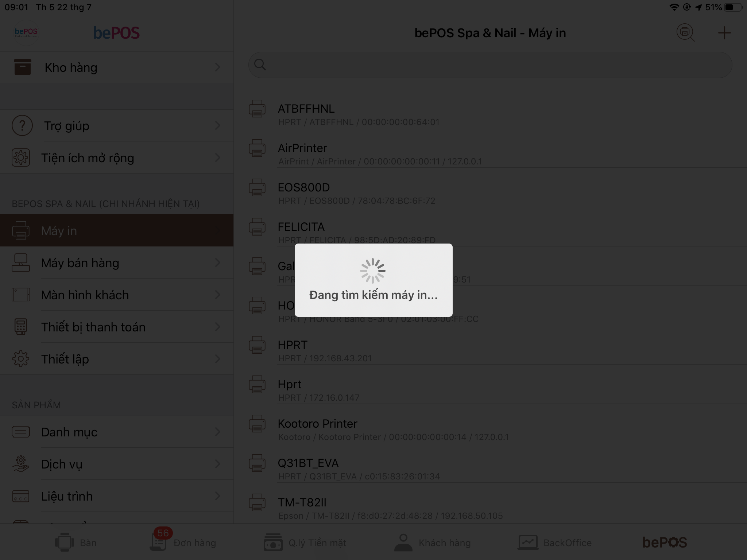
Task: Expand Kho hàng row chevron
Action: 218,67
